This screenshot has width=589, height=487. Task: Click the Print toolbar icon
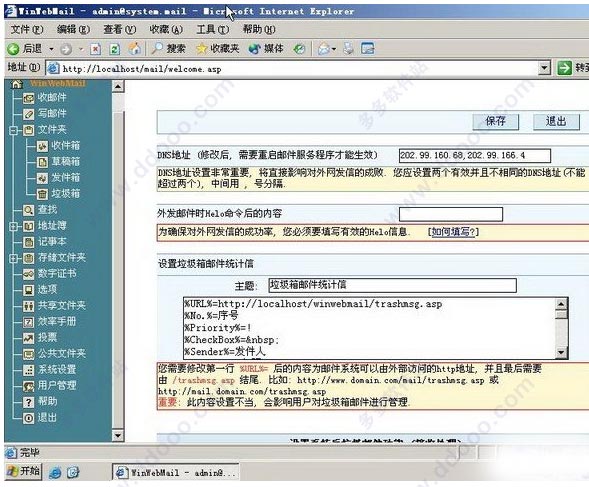click(349, 49)
